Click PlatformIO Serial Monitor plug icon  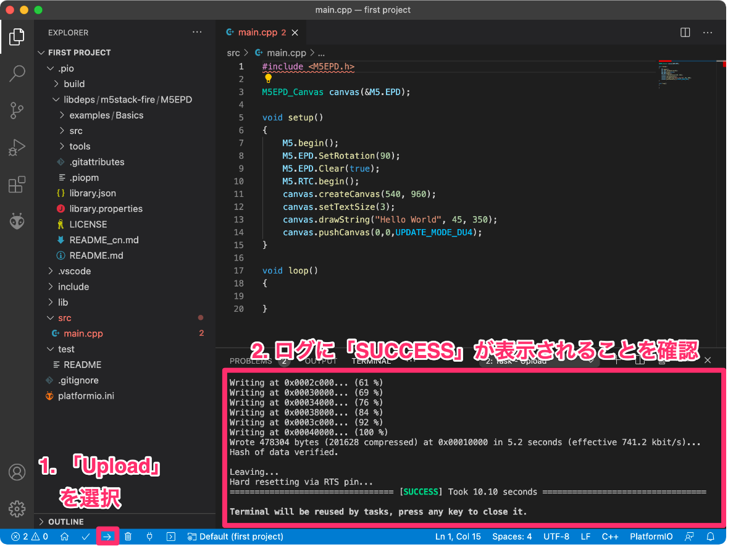click(149, 537)
